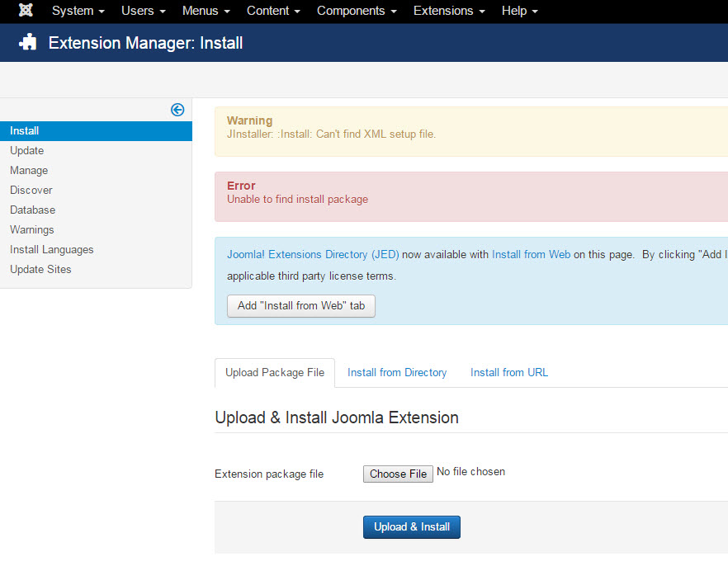Expand the Components menu

pos(356,11)
